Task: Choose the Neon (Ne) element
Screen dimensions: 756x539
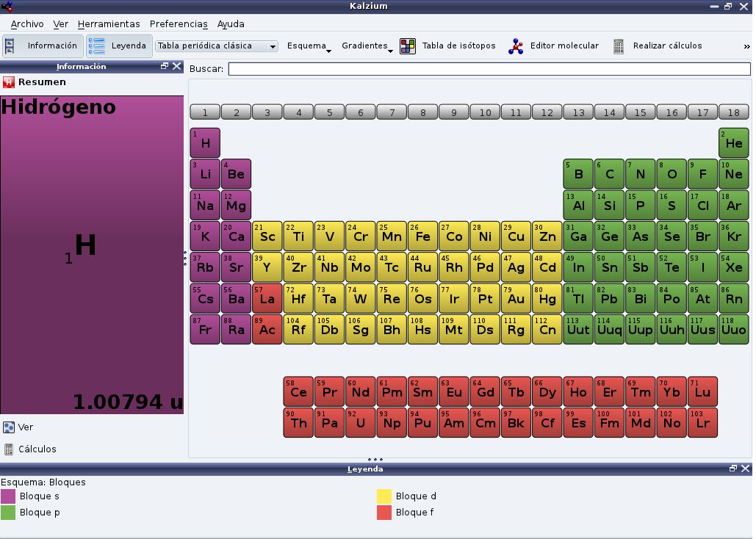Action: pos(734,174)
